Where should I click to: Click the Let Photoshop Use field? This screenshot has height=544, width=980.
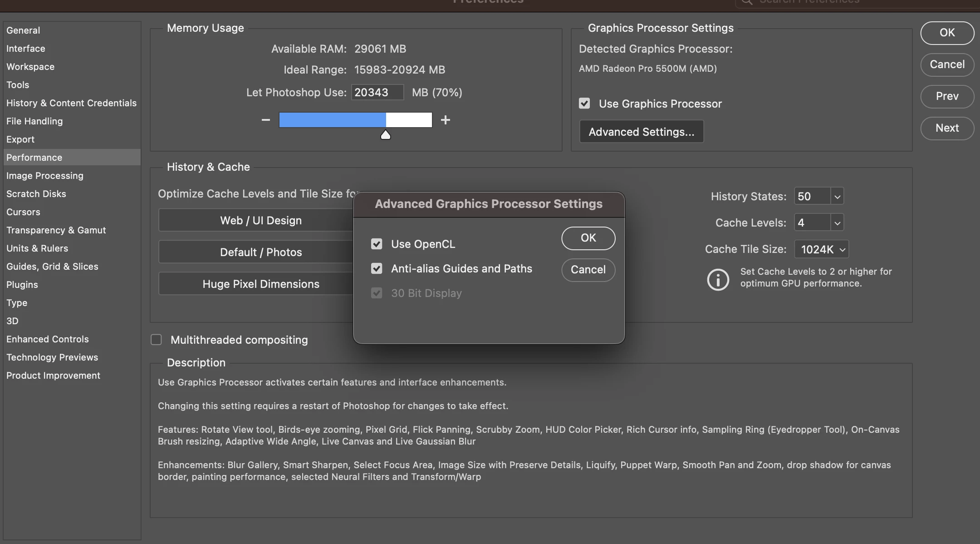point(377,93)
